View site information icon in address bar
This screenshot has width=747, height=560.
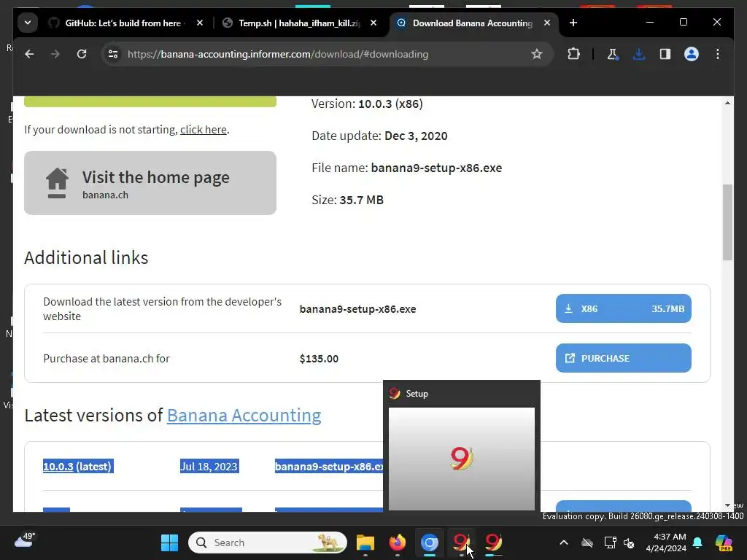[113, 54]
